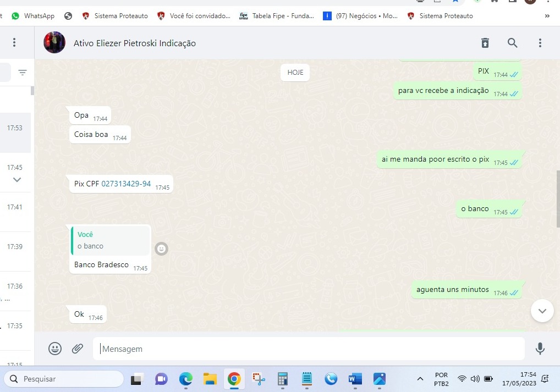Open the WhatsApp bookmark
Image resolution: width=560 pixels, height=392 pixels.
33,16
